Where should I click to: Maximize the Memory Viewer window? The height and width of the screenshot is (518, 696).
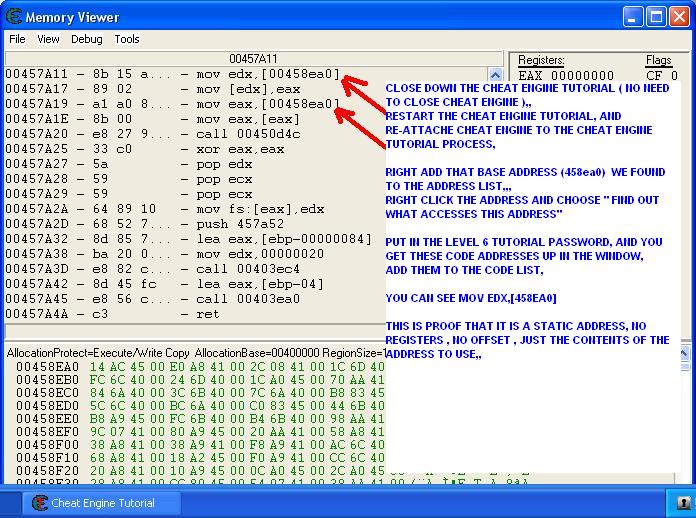[x=654, y=16]
